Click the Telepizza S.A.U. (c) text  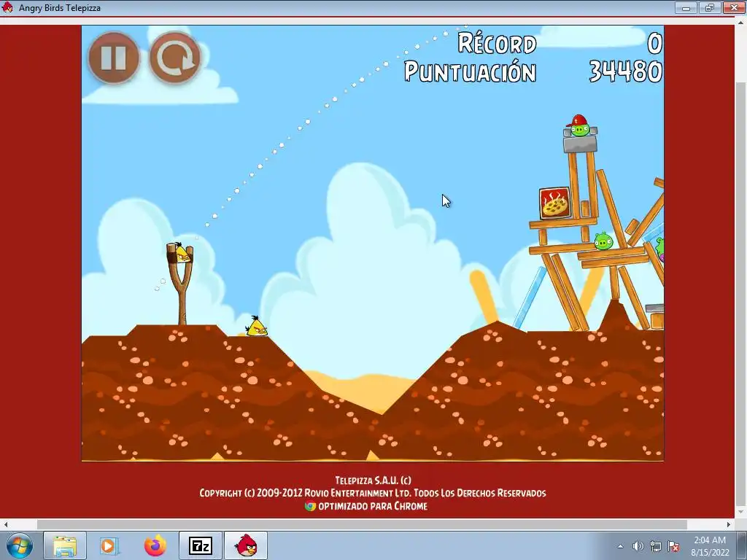click(373, 480)
